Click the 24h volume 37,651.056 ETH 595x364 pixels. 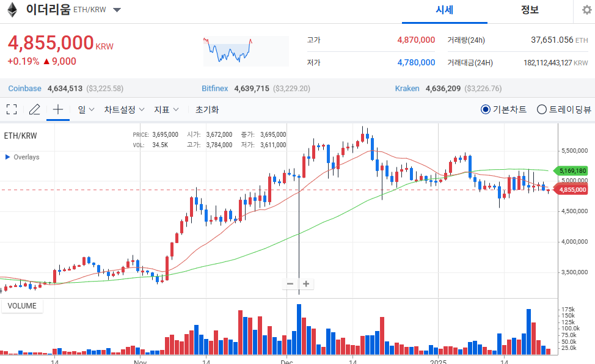tap(560, 40)
